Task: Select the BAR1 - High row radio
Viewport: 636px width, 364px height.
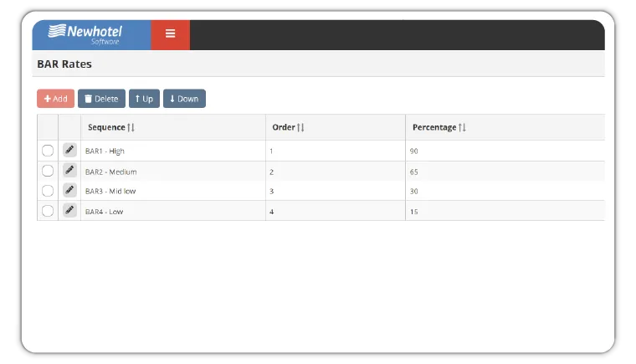Action: pyautogui.click(x=48, y=151)
